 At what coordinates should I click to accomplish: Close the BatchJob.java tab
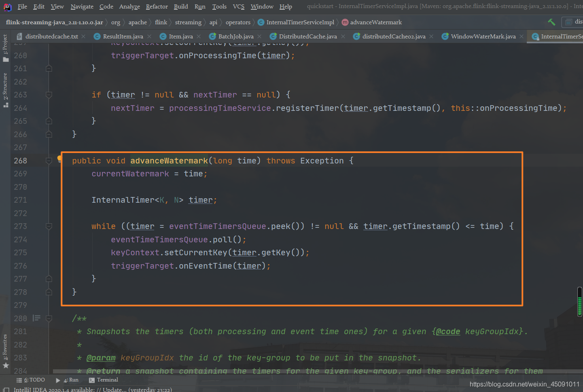coord(259,36)
